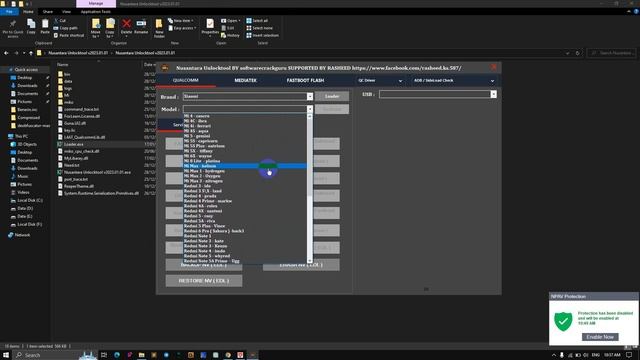Screen dimensions: 640x360
Task: Click Cut in the Explorer ribbon
Action: click(x=60, y=20)
